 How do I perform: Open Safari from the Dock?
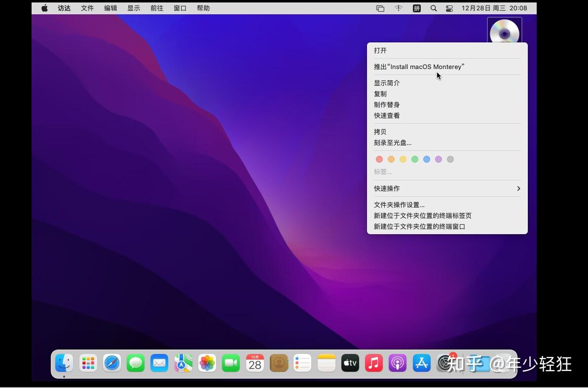pyautogui.click(x=111, y=363)
